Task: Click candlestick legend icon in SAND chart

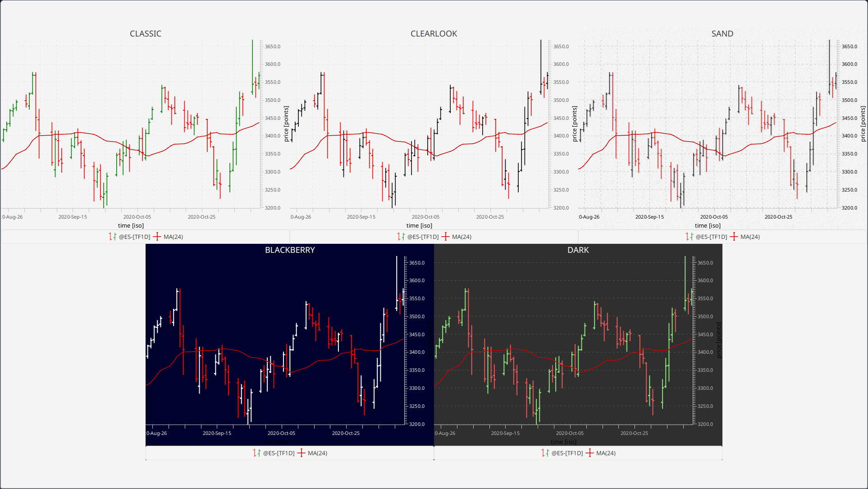Action: pos(689,237)
